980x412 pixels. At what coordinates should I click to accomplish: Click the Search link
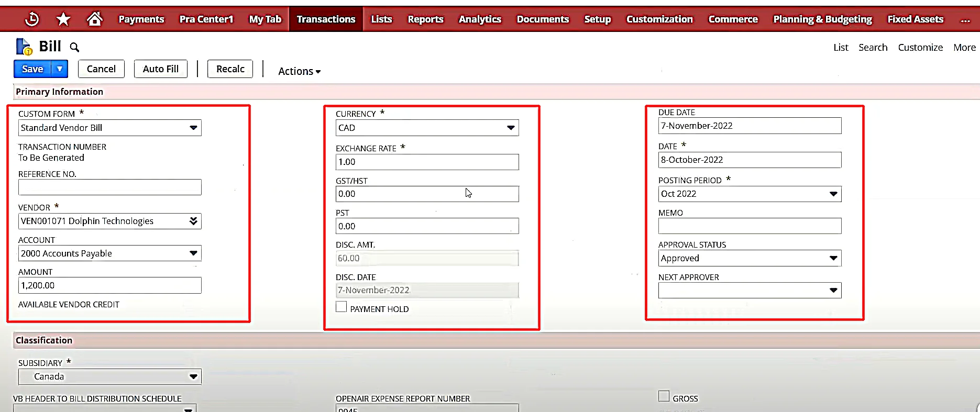coord(873,48)
